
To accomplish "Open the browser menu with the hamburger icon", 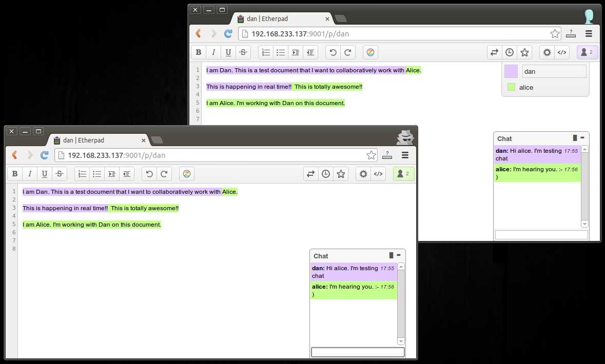I will [x=405, y=155].
